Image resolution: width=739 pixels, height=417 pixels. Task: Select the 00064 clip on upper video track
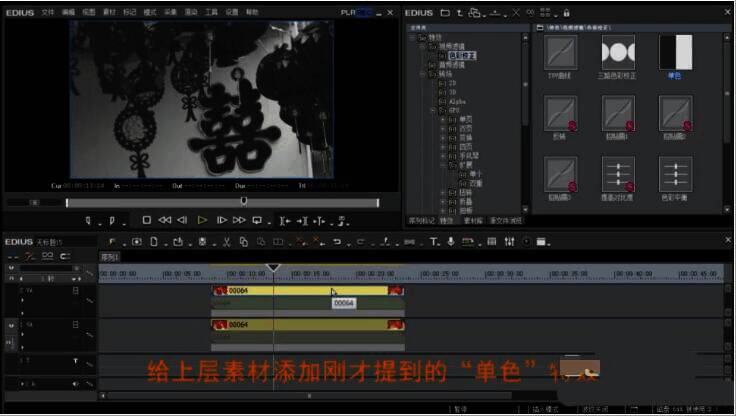pyautogui.click(x=308, y=291)
